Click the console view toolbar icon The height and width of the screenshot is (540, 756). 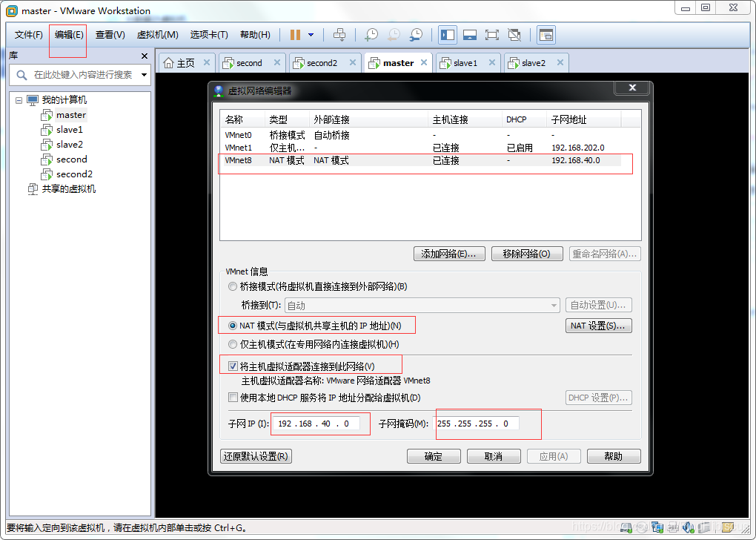pos(546,35)
